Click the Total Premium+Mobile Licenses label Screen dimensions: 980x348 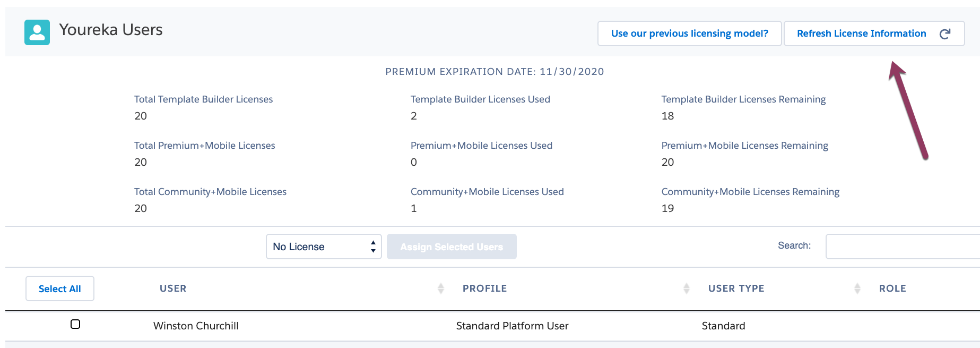(x=204, y=146)
